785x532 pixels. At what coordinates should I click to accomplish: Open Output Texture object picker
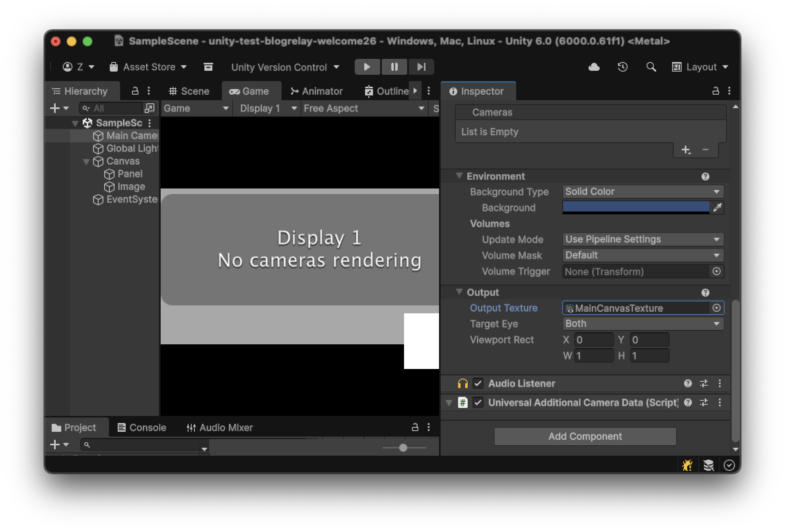click(717, 308)
